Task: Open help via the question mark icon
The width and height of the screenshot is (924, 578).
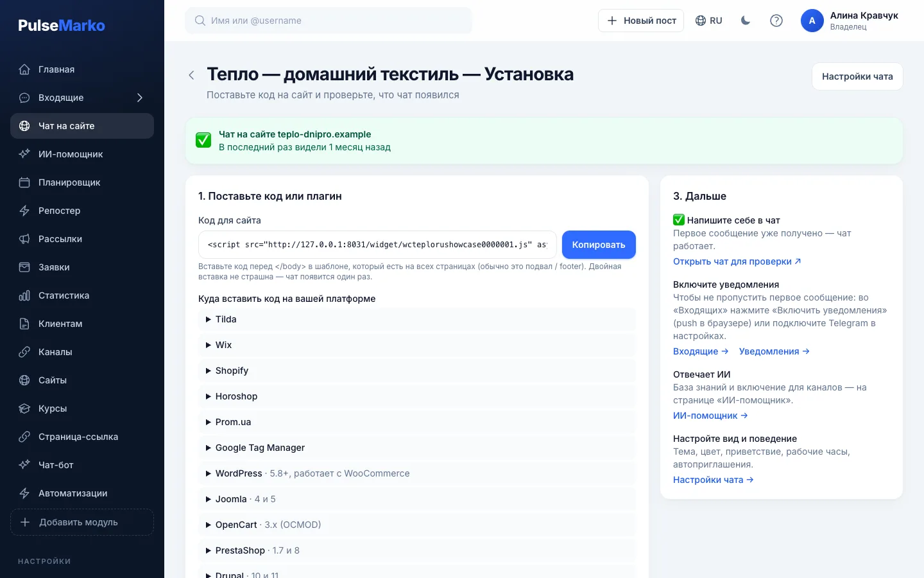Action: [x=776, y=21]
